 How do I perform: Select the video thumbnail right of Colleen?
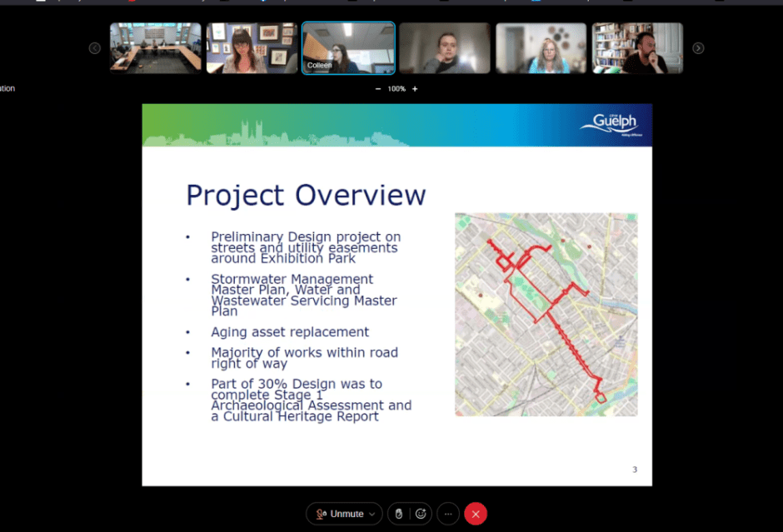[445, 48]
